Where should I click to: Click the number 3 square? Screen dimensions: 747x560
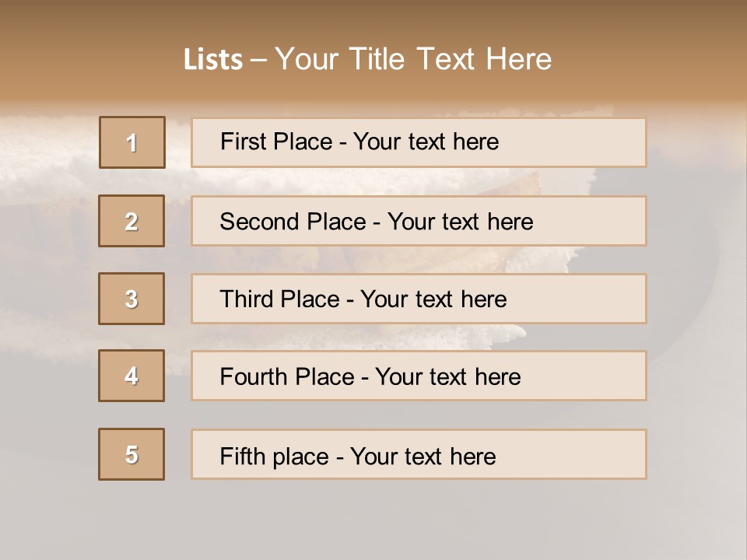point(132,299)
